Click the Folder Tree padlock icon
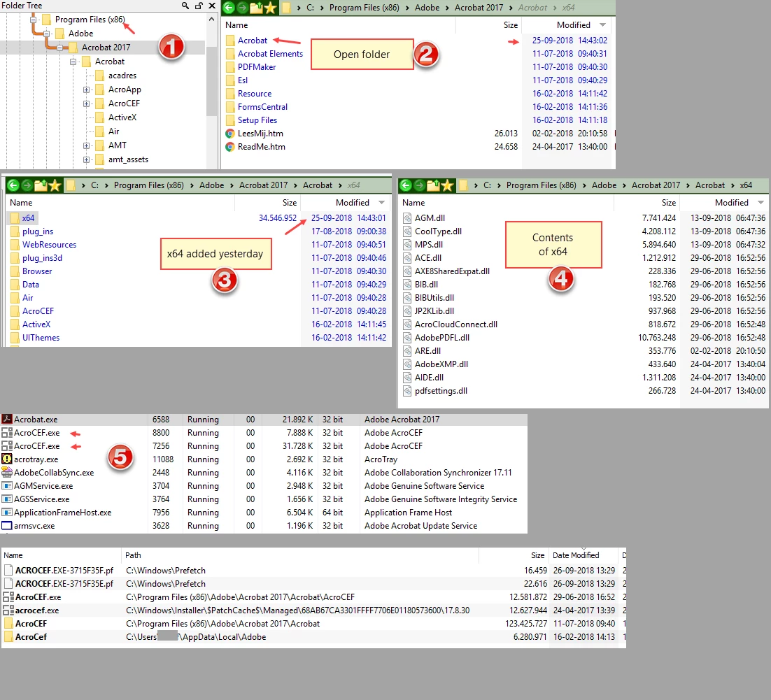 [199, 6]
